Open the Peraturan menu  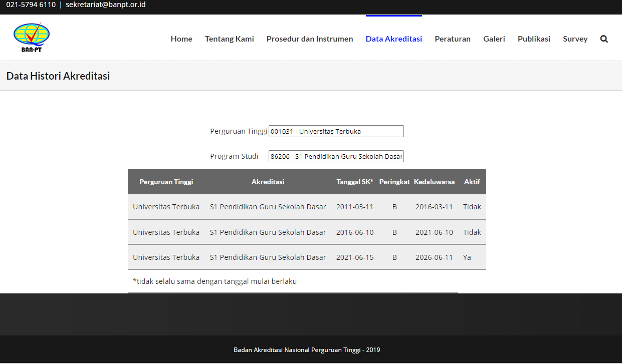(x=453, y=39)
